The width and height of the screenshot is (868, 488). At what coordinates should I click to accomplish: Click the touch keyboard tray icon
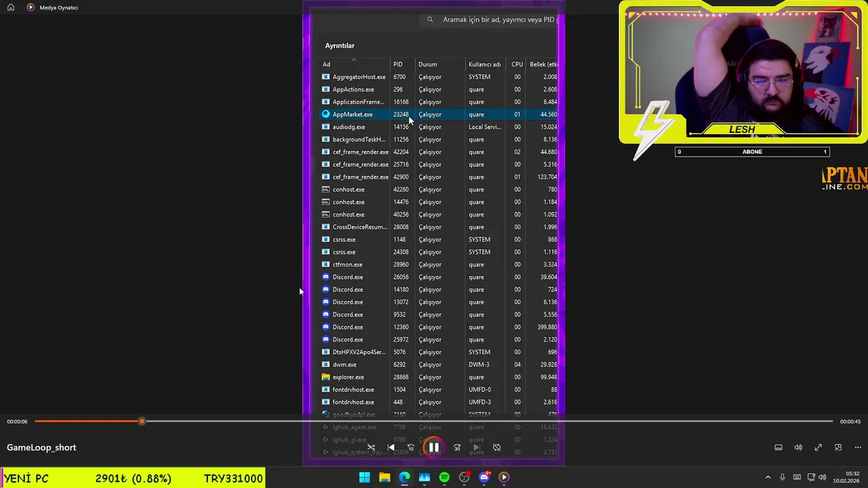(x=797, y=477)
